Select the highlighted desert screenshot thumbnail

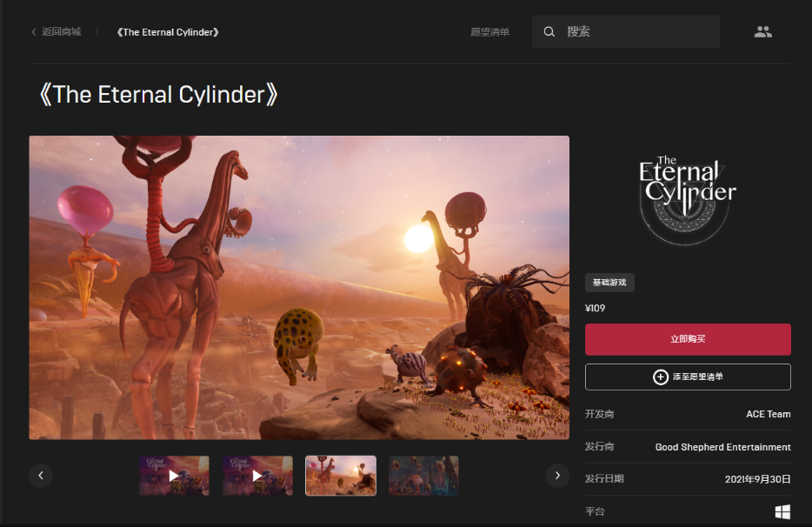[341, 476]
